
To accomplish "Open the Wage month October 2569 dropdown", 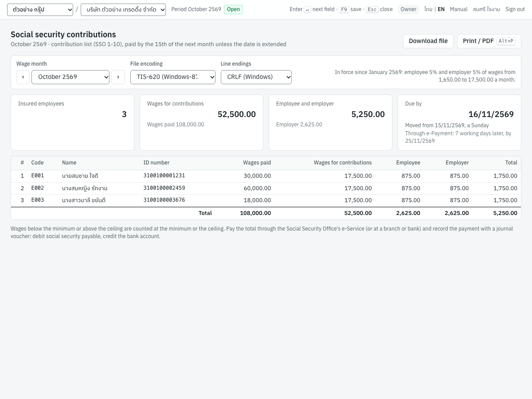I will [70, 77].
